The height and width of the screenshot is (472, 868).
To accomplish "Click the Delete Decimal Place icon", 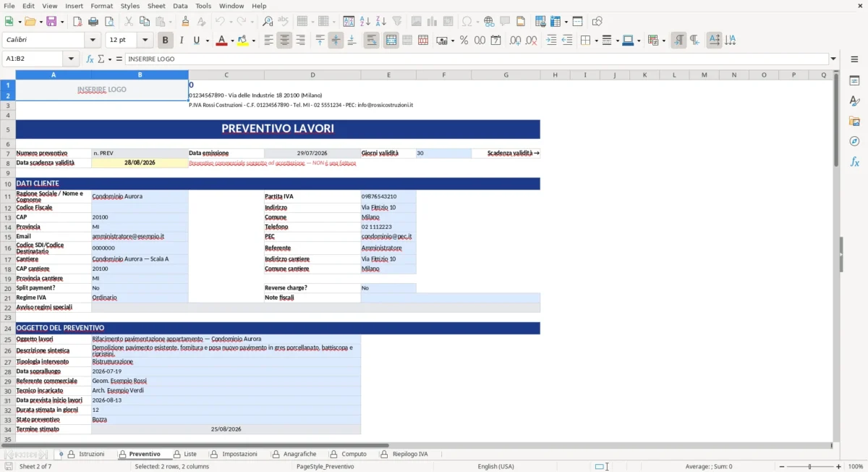I will pos(532,41).
